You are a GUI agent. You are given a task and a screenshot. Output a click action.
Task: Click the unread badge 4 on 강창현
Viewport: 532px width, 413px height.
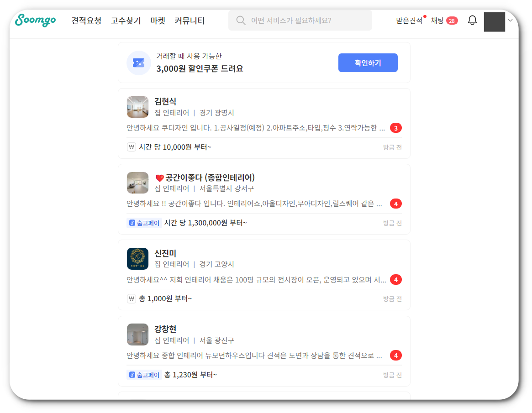point(395,355)
